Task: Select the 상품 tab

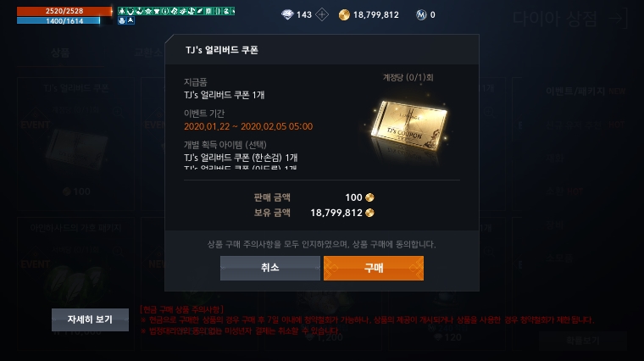Action: (60, 53)
